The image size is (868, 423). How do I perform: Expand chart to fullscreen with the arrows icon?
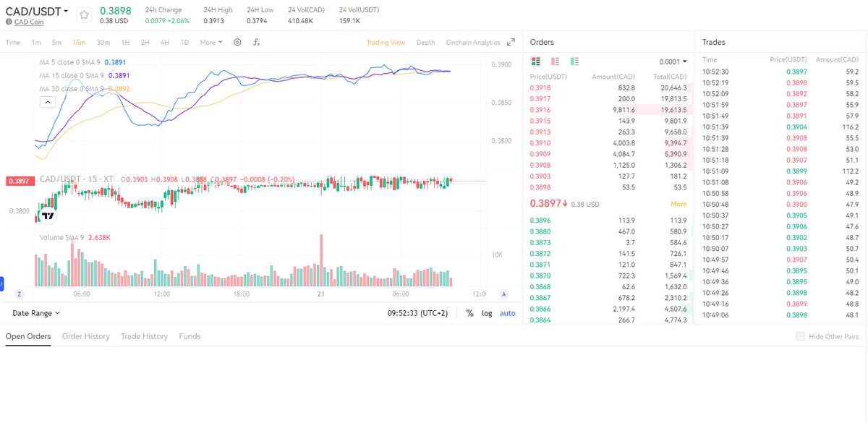511,43
